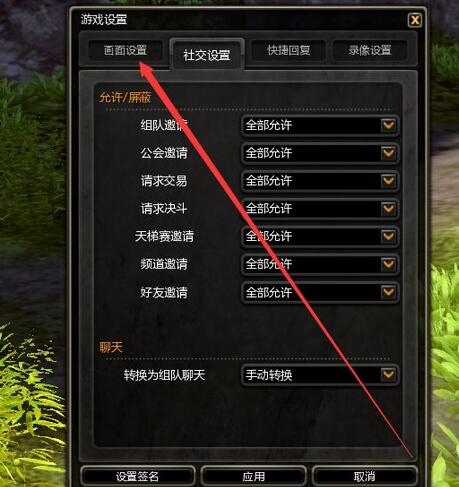Open the 公会邀请 combo box field
The width and height of the screenshot is (459, 487).
coord(320,153)
